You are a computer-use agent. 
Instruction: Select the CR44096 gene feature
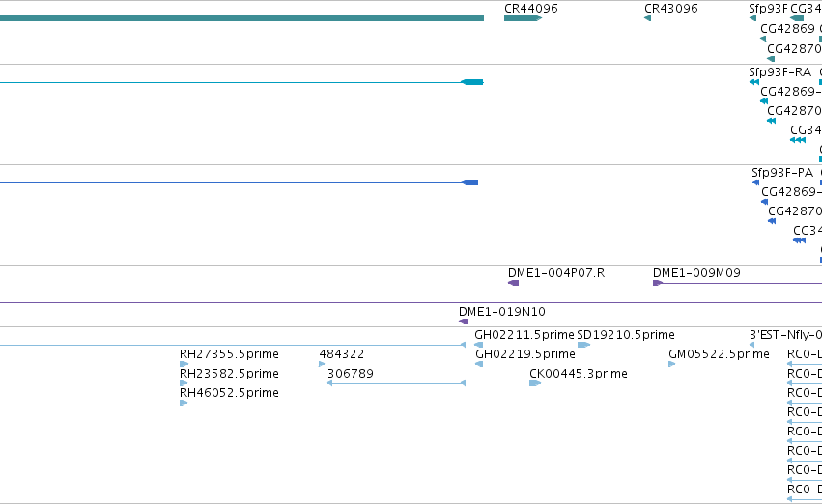click(523, 18)
